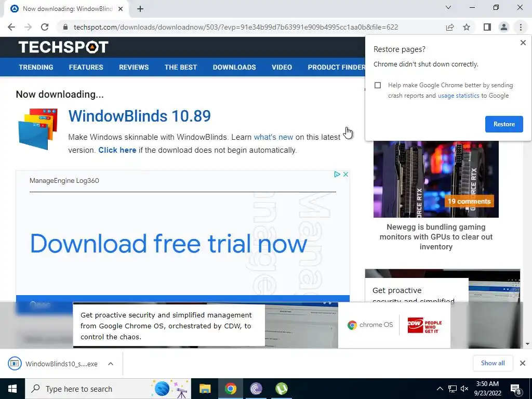This screenshot has height=399, width=532.
Task: Enable sending crash reports checkbox
Action: coord(378,85)
